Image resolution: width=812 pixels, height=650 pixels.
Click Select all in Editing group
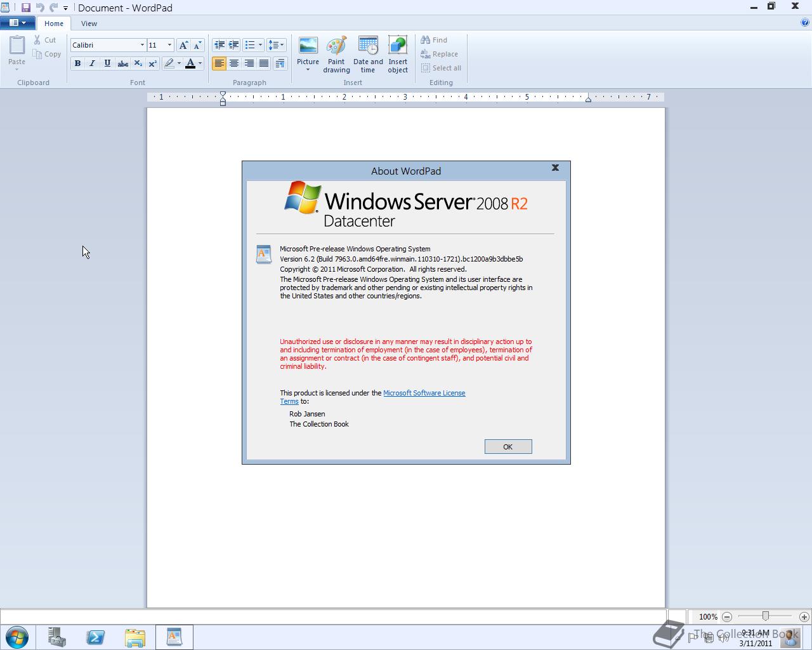click(x=441, y=69)
